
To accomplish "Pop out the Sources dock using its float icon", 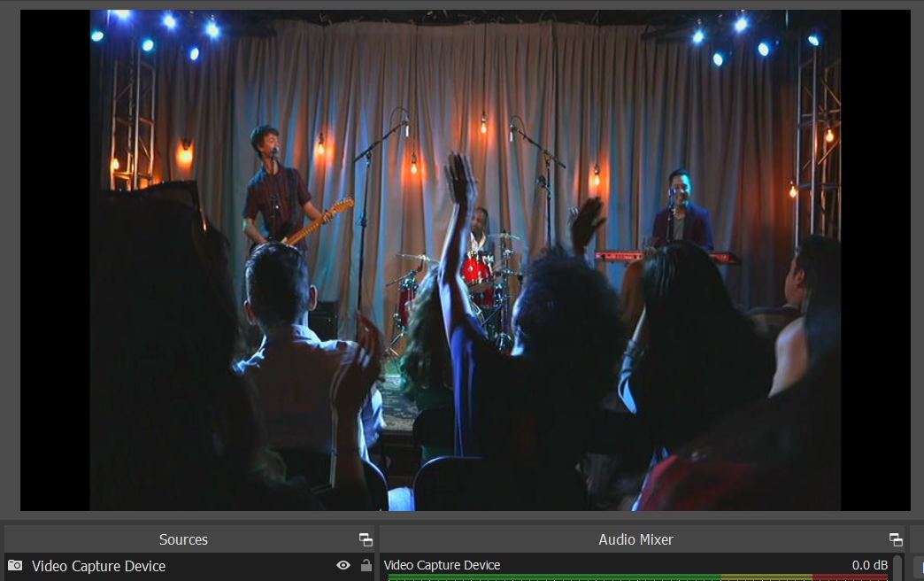I will pos(366,539).
